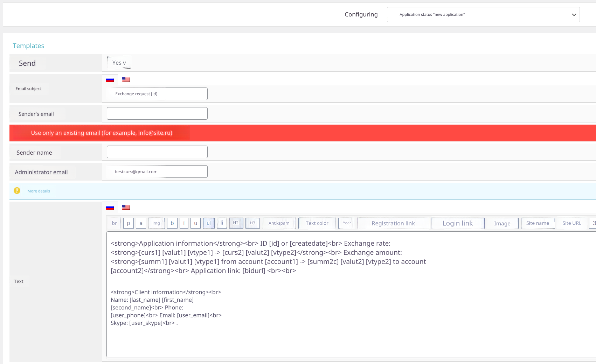Click the Russian flag above Email subject
The height and width of the screenshot is (364, 596).
tap(110, 80)
